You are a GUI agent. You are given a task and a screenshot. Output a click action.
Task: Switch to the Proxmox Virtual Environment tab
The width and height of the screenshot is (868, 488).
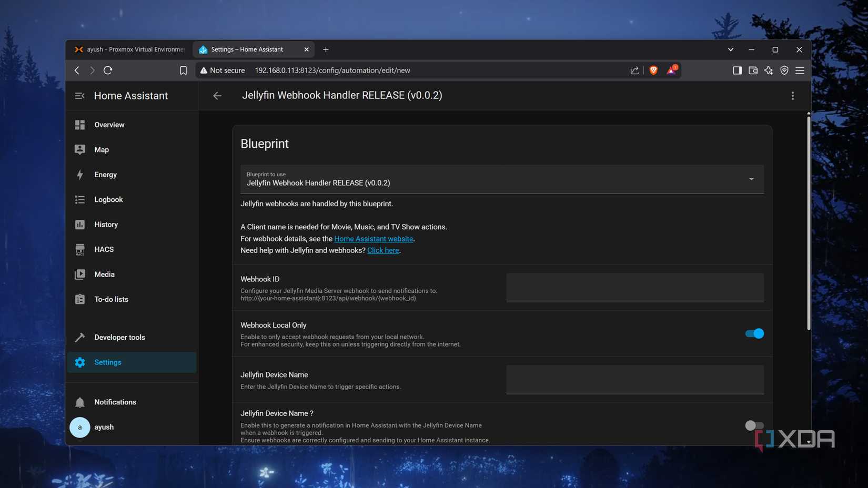click(x=130, y=49)
